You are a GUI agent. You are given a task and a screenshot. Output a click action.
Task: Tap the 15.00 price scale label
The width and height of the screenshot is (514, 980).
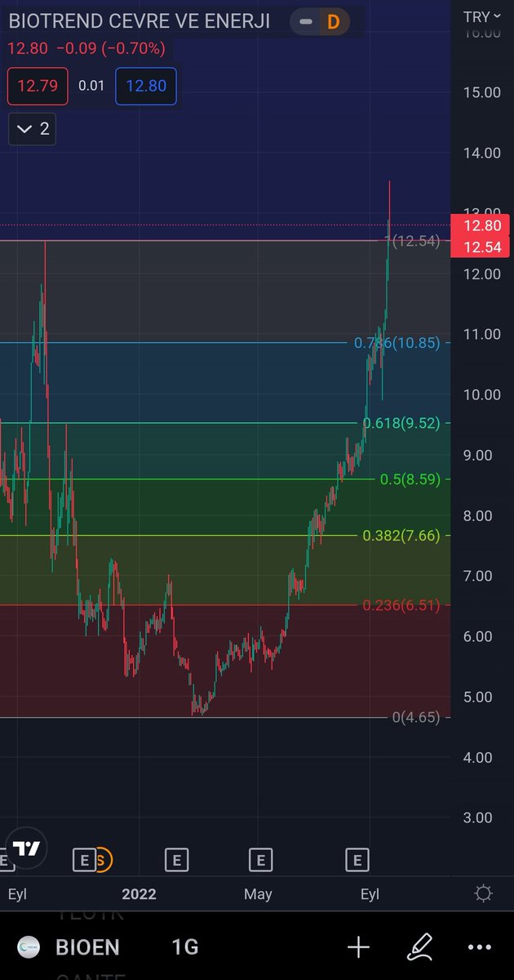(x=481, y=92)
